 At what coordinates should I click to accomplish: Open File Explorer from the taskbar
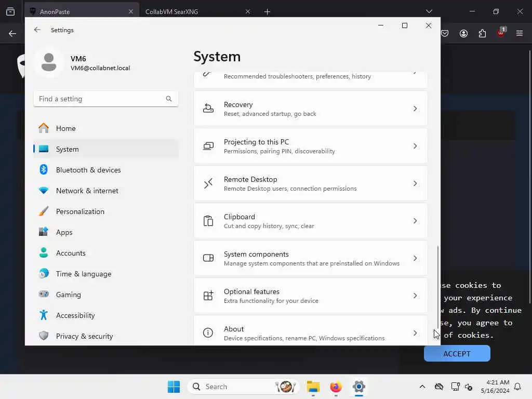pos(313,387)
